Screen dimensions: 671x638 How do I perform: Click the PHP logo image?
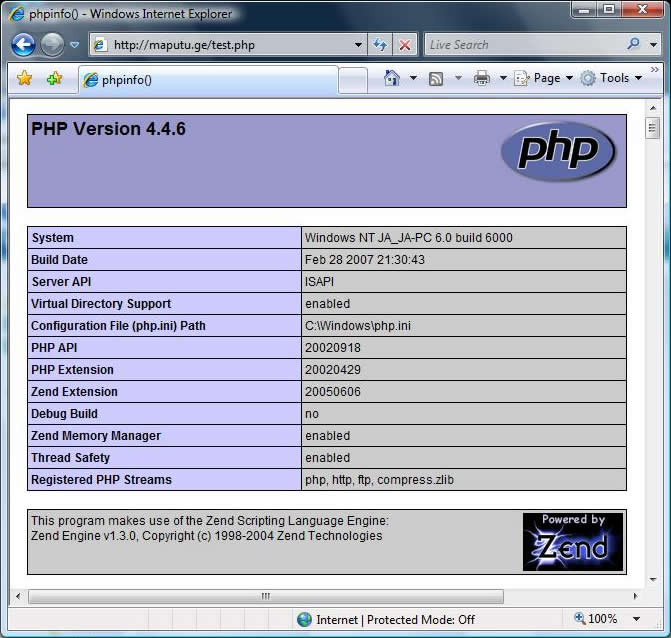pyautogui.click(x=558, y=151)
